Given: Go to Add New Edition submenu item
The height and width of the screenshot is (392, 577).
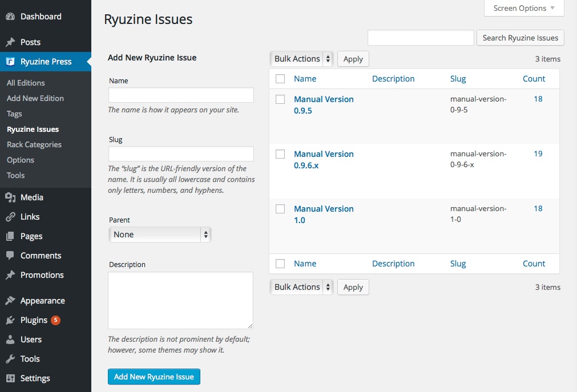Looking at the screenshot, I should pos(35,98).
